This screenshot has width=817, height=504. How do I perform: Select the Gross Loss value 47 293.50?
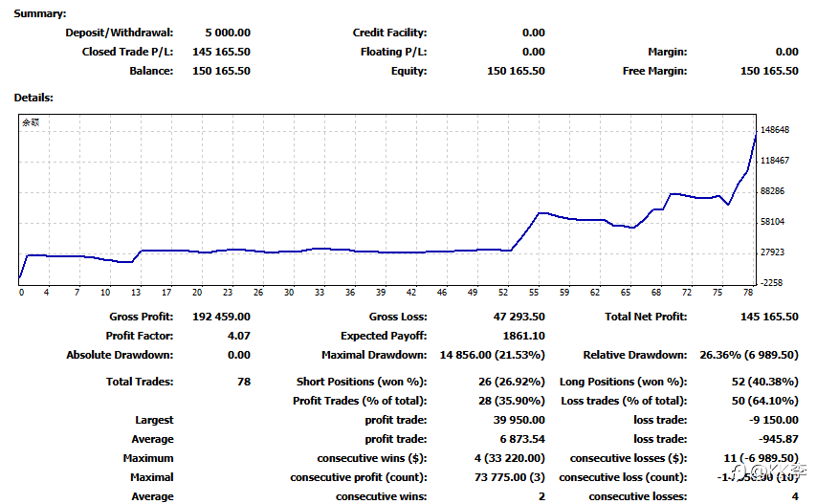pos(519,317)
